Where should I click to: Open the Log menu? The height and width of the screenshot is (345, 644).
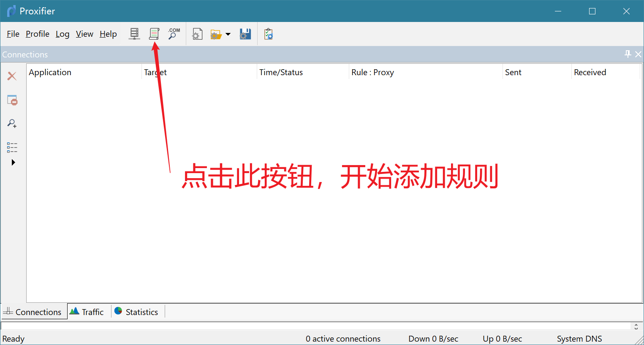(x=62, y=34)
